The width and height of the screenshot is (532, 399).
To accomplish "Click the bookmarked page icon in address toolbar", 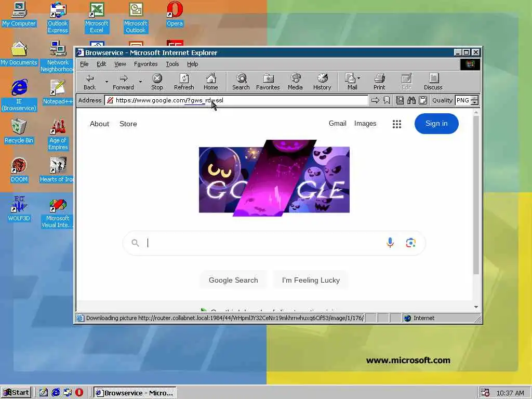I will [x=400, y=100].
